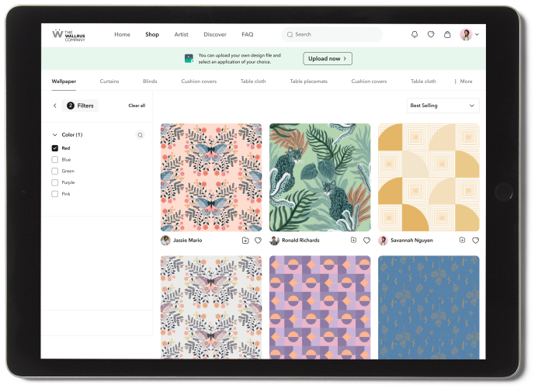Viewport: 538px width, 392px height.
Task: Click the Filters button with count 2
Action: (80, 106)
